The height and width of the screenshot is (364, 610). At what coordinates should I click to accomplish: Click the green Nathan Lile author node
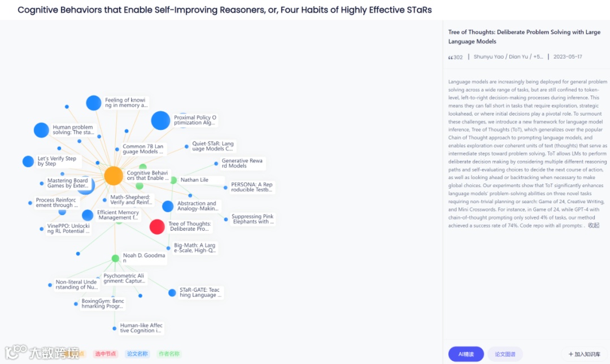pos(173,180)
